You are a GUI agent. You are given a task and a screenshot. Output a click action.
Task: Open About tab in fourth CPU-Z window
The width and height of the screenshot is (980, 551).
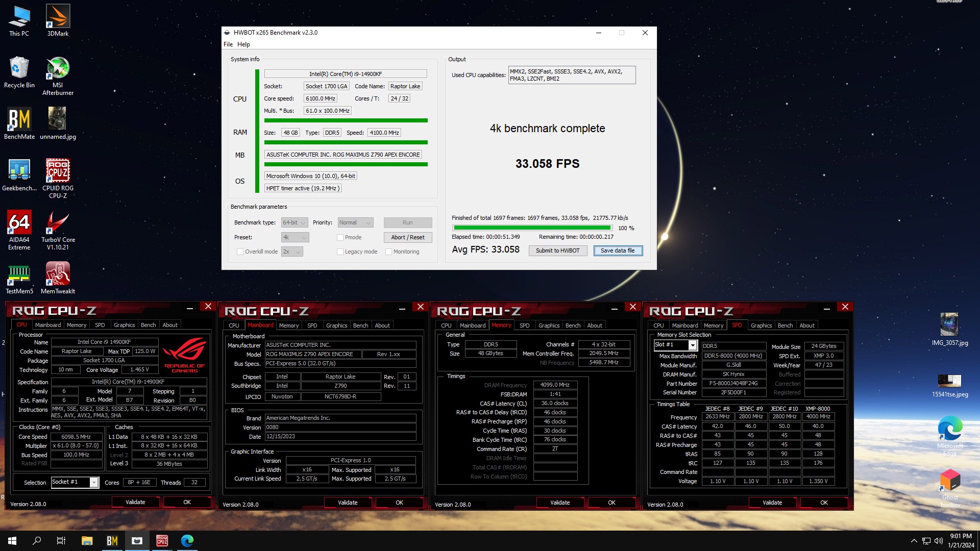pos(807,325)
